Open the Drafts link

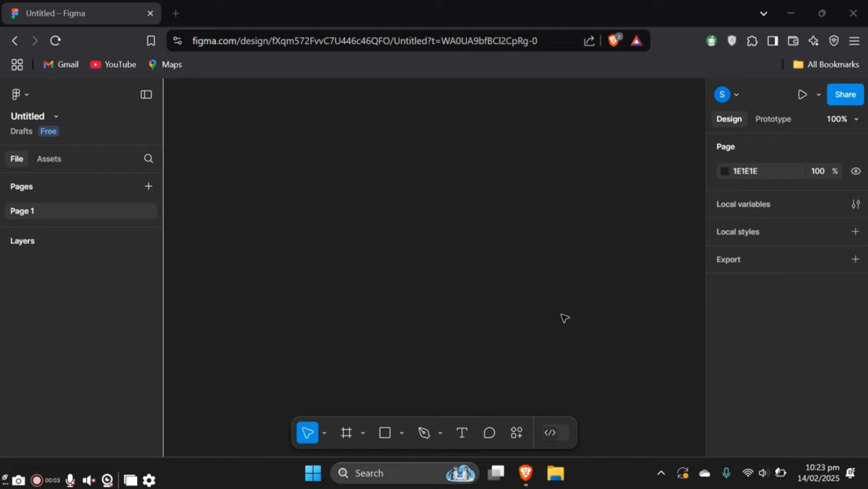pyautogui.click(x=22, y=132)
